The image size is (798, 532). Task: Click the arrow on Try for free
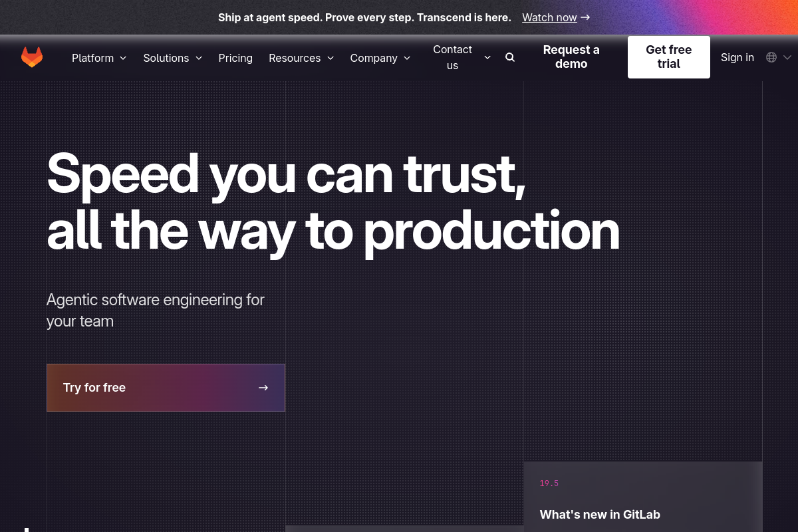[263, 388]
